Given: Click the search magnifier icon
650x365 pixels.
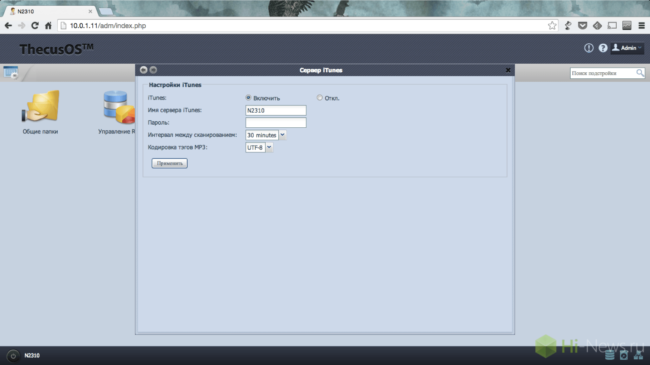Looking at the screenshot, I should click(640, 73).
